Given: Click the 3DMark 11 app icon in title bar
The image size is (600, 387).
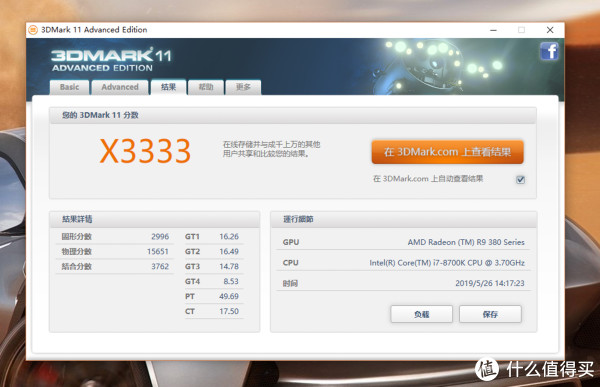Looking at the screenshot, I should click(x=33, y=29).
